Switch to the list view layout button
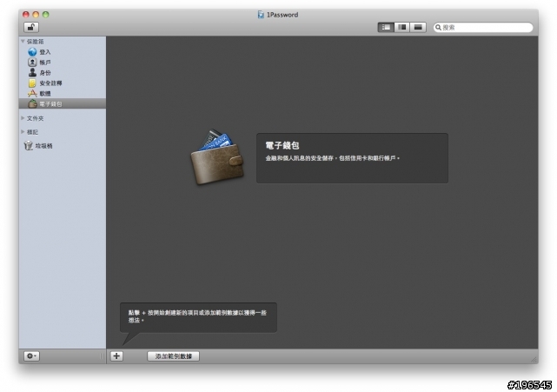This screenshot has width=557, height=392. 386,27
